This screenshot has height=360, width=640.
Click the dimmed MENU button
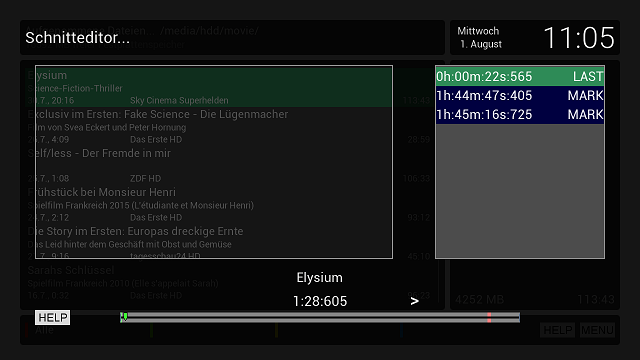point(597,330)
